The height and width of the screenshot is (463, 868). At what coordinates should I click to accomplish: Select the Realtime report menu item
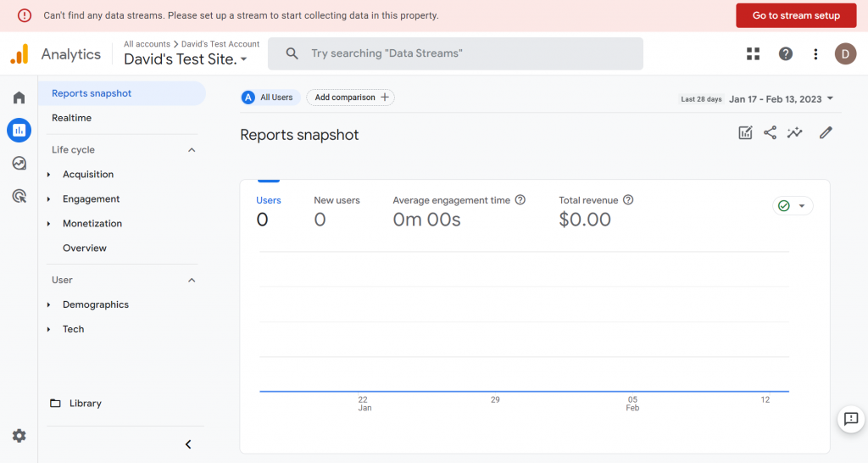click(x=72, y=118)
